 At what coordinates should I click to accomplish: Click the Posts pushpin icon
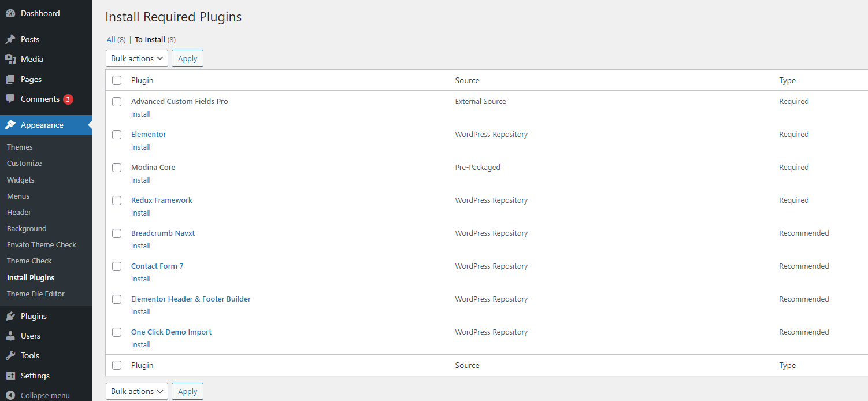(x=10, y=39)
